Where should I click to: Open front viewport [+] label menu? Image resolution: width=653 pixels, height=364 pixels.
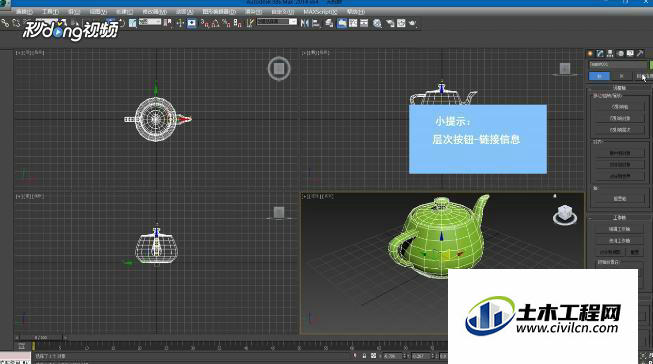pos(304,53)
